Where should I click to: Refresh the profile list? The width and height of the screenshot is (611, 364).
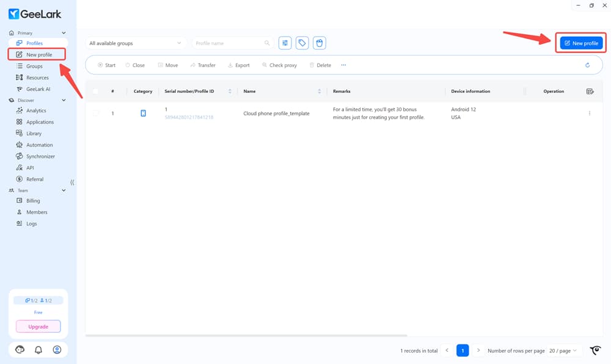[x=587, y=65]
